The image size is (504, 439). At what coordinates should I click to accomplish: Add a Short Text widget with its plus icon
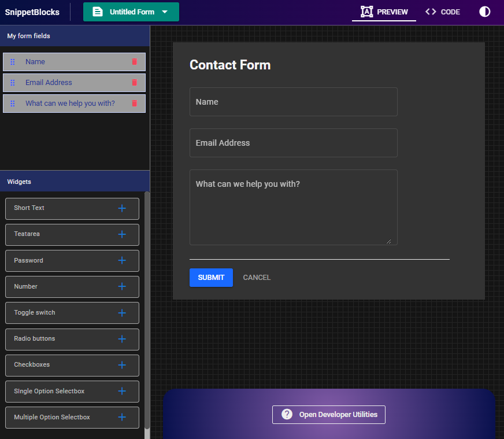tap(122, 208)
